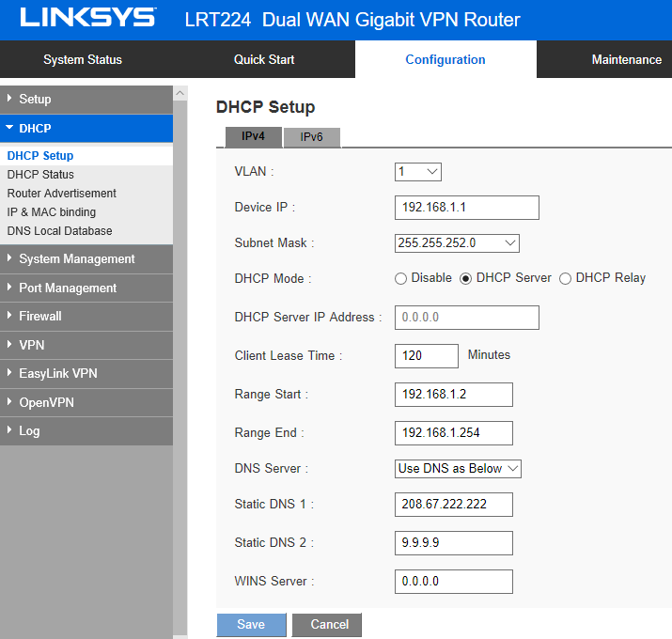The width and height of the screenshot is (672, 639).
Task: Select the Configuration tab
Action: (445, 59)
